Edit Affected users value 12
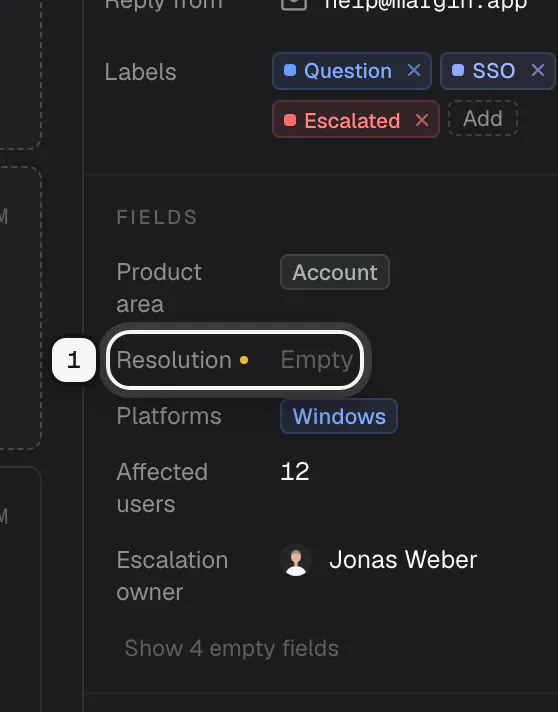 point(295,472)
